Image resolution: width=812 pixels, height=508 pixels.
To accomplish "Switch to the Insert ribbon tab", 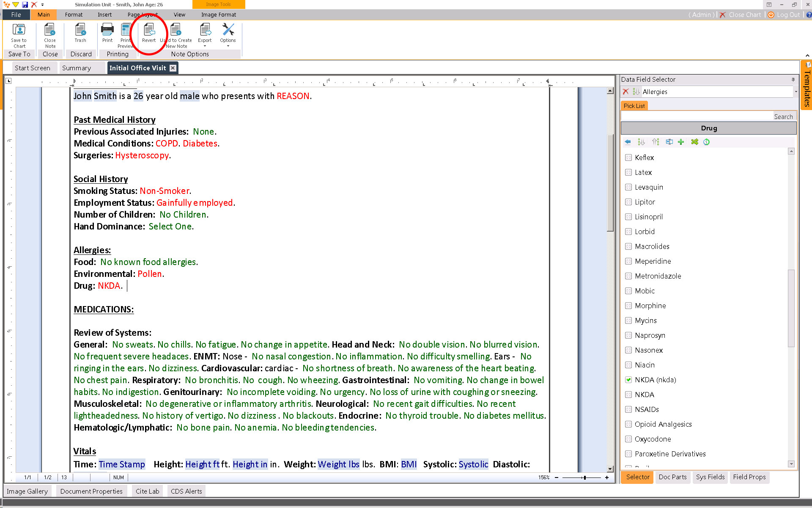I will click(104, 14).
